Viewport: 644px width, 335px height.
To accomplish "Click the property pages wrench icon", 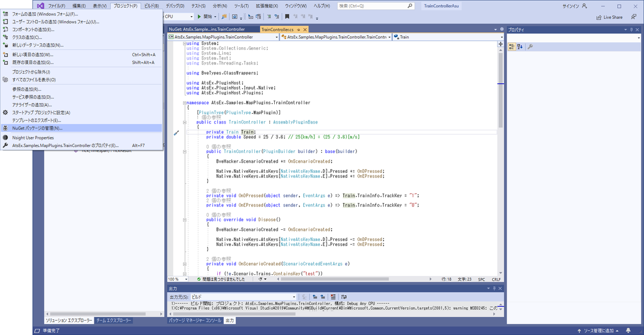I will (x=530, y=47).
